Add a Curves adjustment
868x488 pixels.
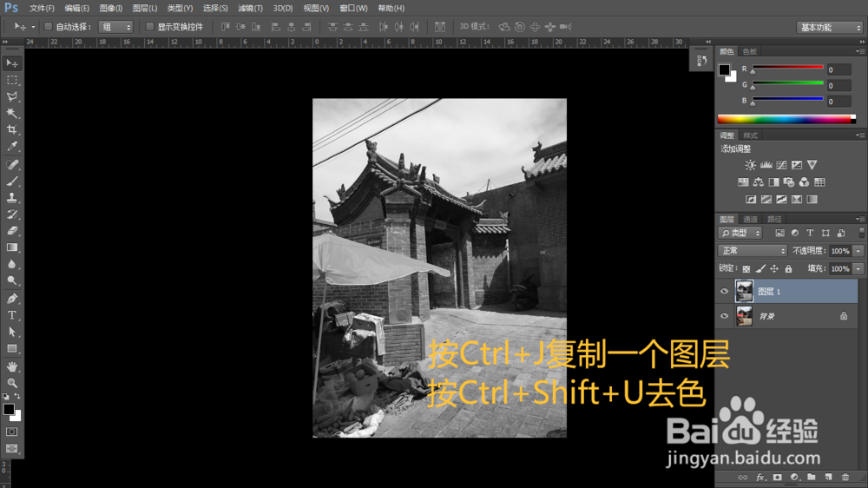[x=781, y=165]
